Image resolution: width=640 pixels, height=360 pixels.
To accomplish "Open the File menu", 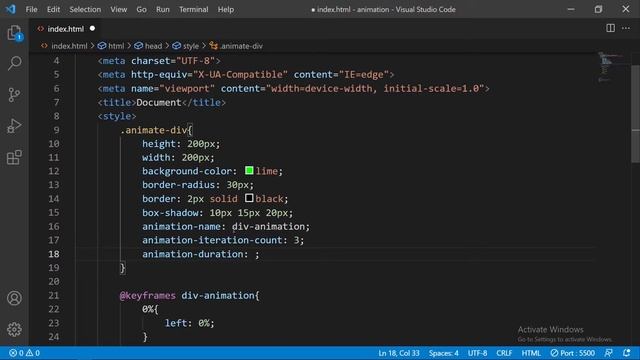I will pos(31,9).
